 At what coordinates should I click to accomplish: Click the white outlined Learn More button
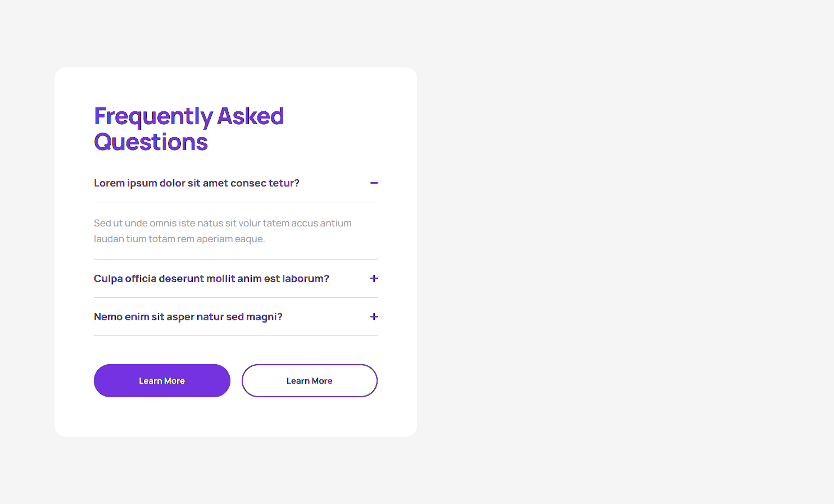coord(309,381)
